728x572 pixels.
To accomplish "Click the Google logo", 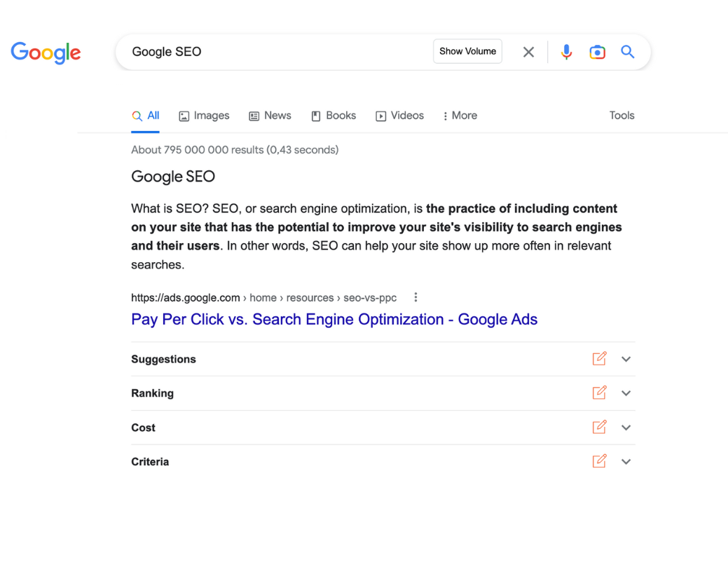I will pyautogui.click(x=46, y=53).
